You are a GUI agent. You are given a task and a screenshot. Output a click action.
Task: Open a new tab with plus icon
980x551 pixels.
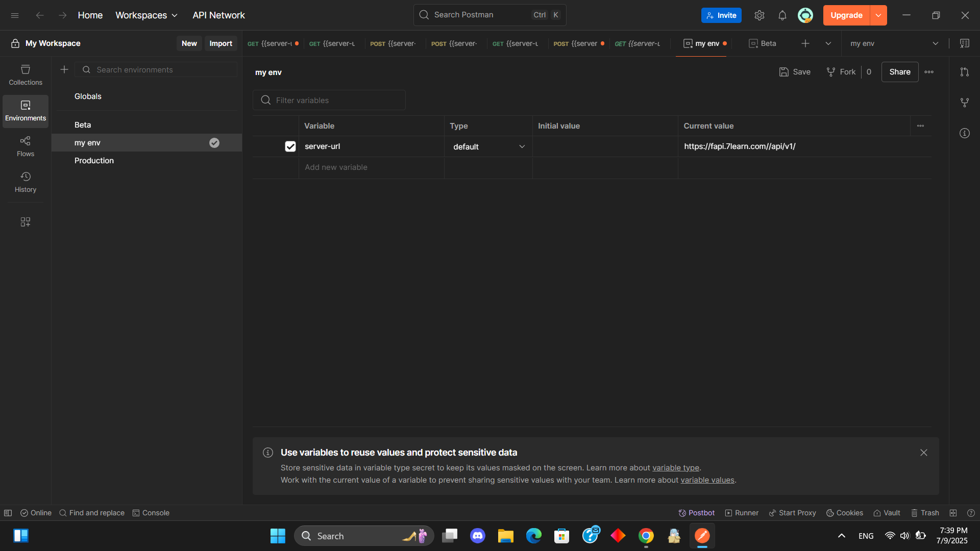(805, 43)
